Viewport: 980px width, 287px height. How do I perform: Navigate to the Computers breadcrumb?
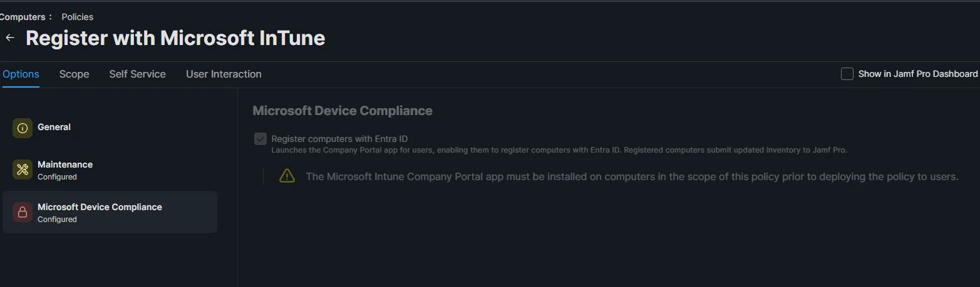[x=22, y=17]
